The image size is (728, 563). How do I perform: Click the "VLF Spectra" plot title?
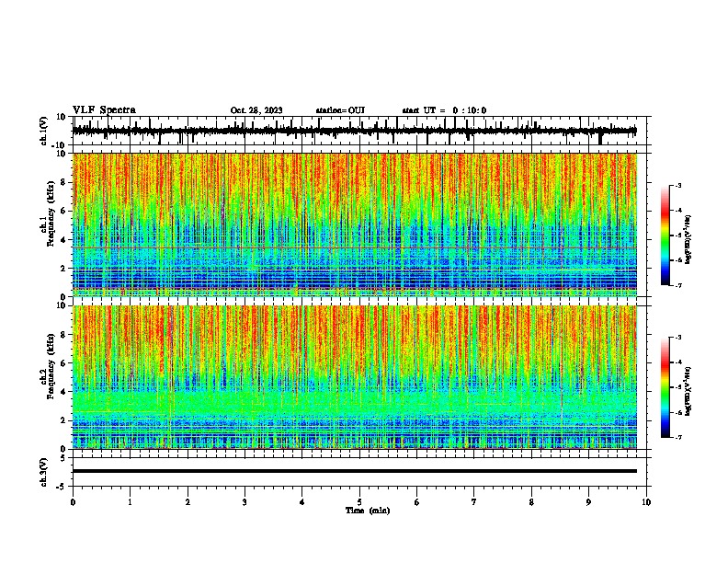click(104, 110)
